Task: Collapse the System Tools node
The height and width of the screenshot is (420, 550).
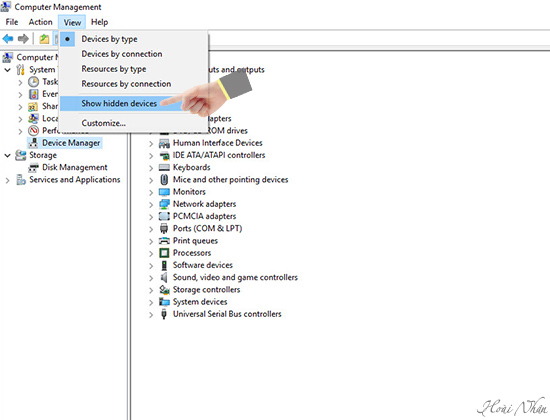Action: click(7, 70)
